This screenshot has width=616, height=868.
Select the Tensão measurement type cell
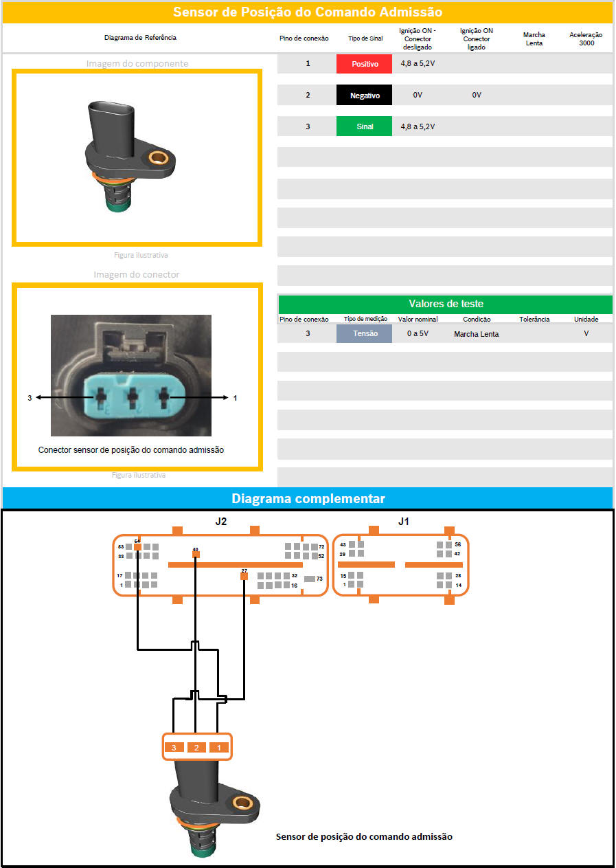click(x=364, y=334)
